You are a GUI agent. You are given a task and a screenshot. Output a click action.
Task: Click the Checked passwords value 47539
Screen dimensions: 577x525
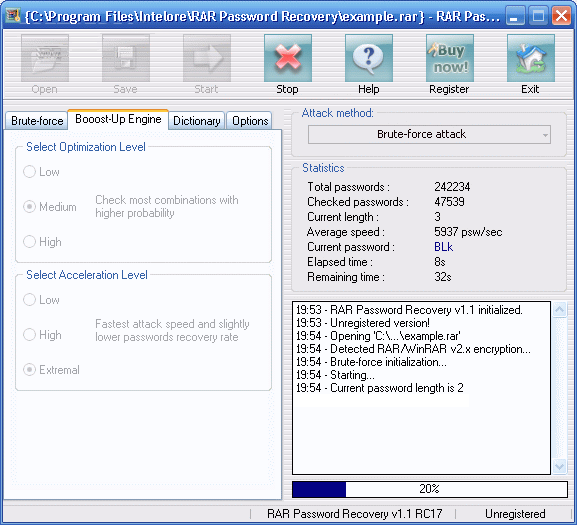pyautogui.click(x=449, y=202)
